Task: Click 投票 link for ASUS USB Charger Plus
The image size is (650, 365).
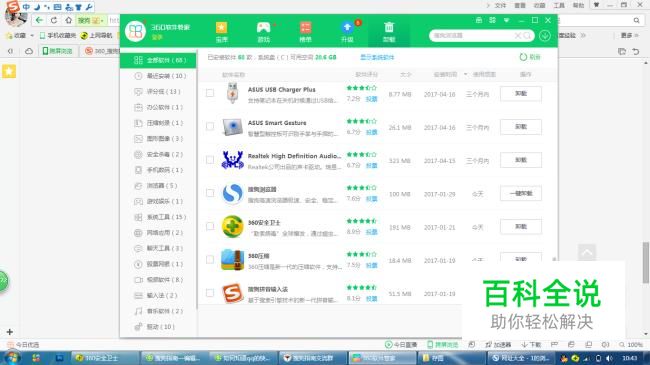Action: tap(371, 99)
